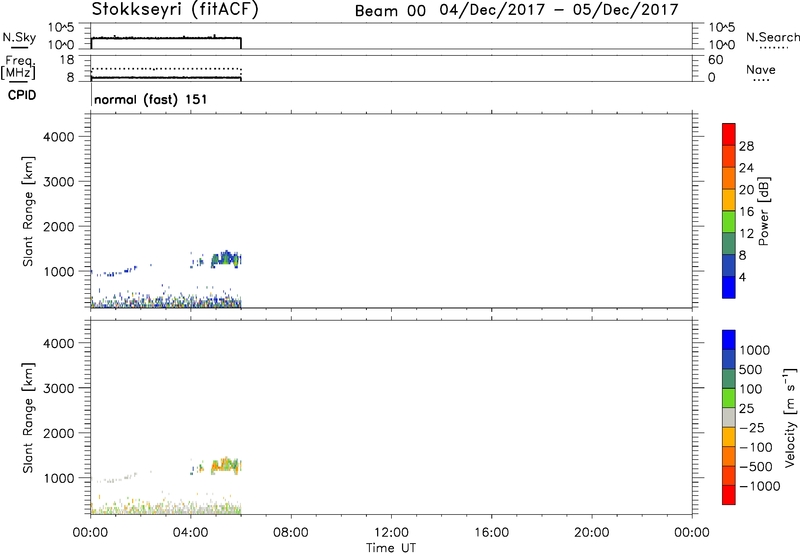
Task: Click the 3000 tick of velocity panel
Action: tap(58, 388)
